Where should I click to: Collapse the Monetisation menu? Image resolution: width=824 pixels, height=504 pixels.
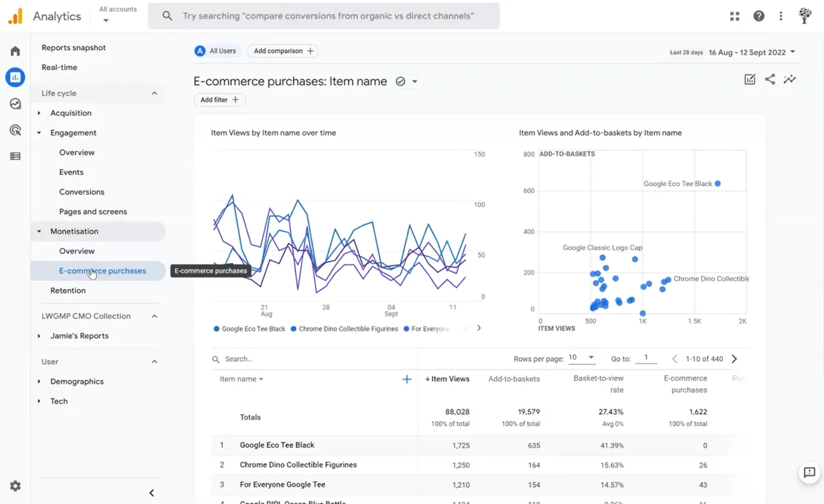pos(39,232)
